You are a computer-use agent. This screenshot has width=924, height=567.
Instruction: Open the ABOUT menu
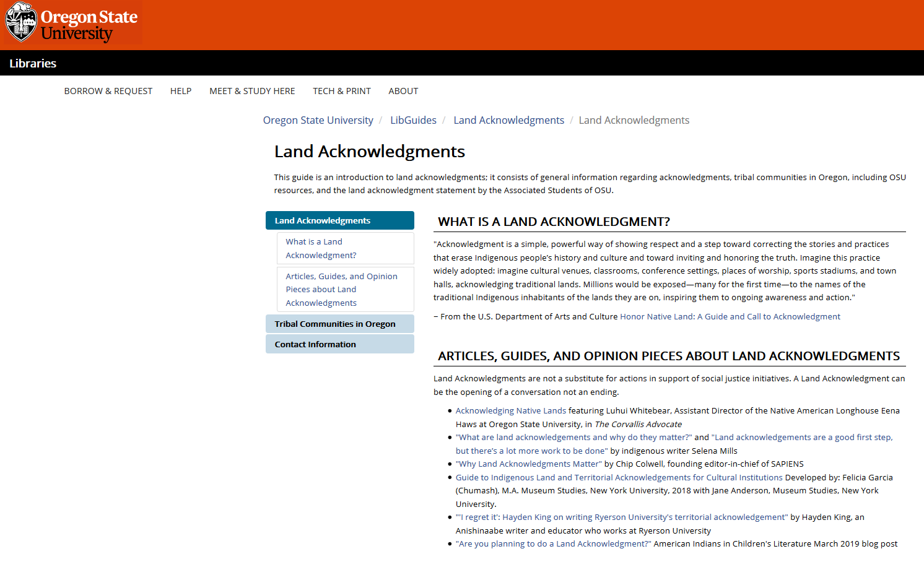pos(403,91)
